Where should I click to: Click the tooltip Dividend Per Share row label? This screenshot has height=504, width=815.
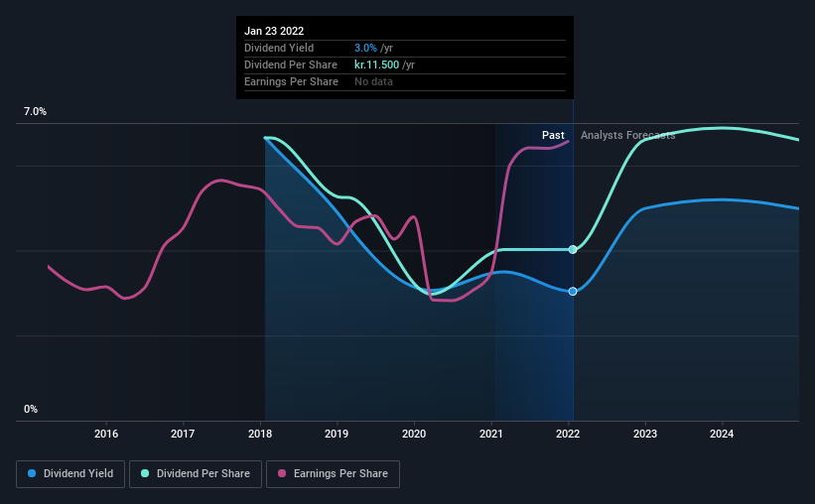pyautogui.click(x=291, y=64)
